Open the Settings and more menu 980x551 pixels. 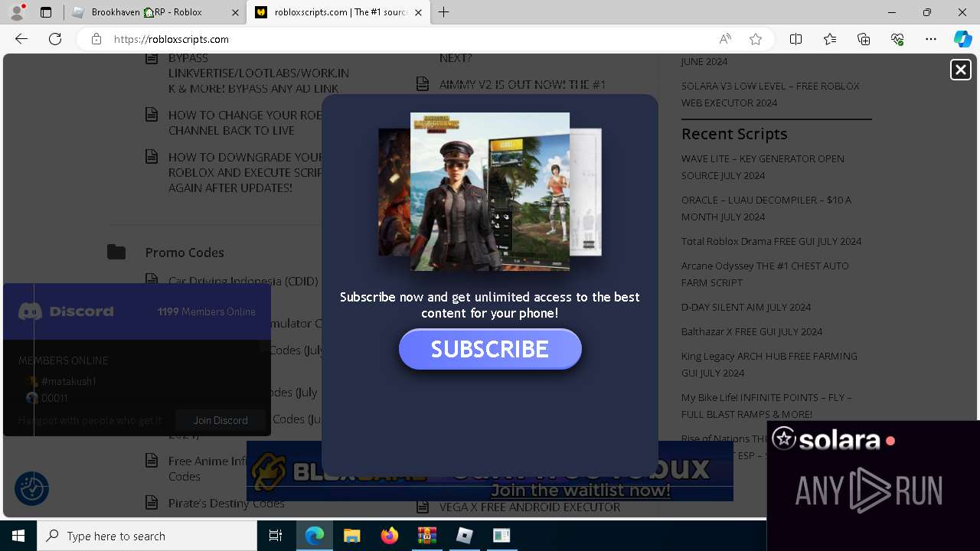click(931, 39)
